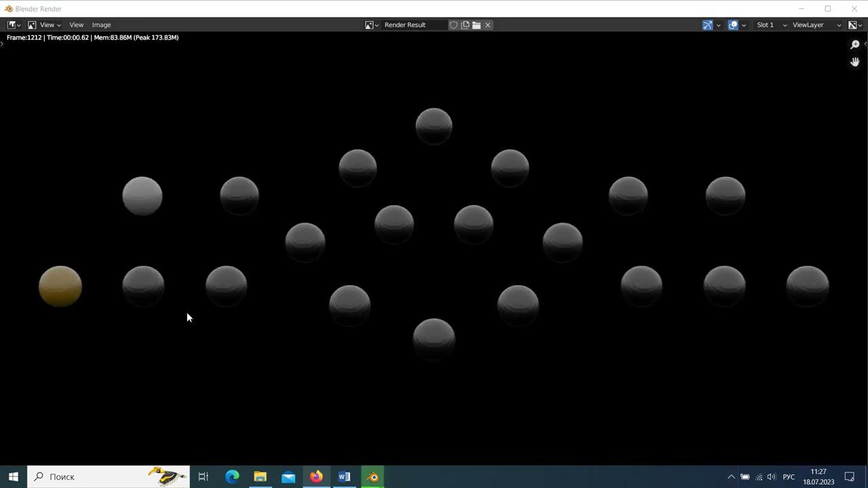Open the volume tray icon
This screenshot has width=868, height=488.
click(x=772, y=476)
